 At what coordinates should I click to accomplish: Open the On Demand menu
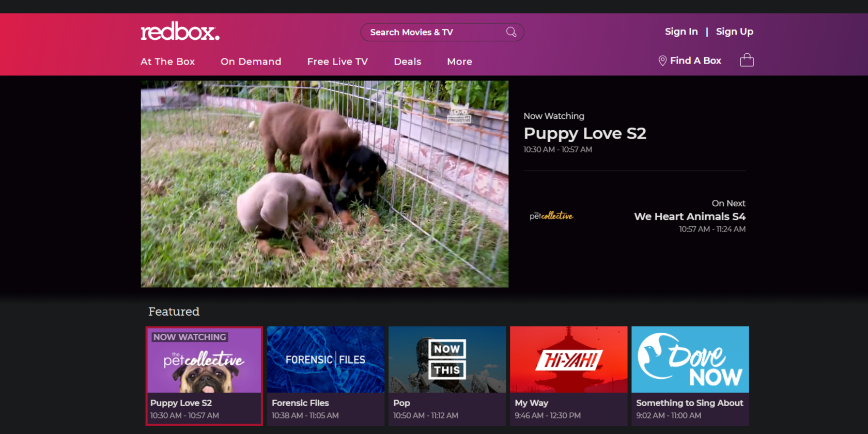click(251, 61)
